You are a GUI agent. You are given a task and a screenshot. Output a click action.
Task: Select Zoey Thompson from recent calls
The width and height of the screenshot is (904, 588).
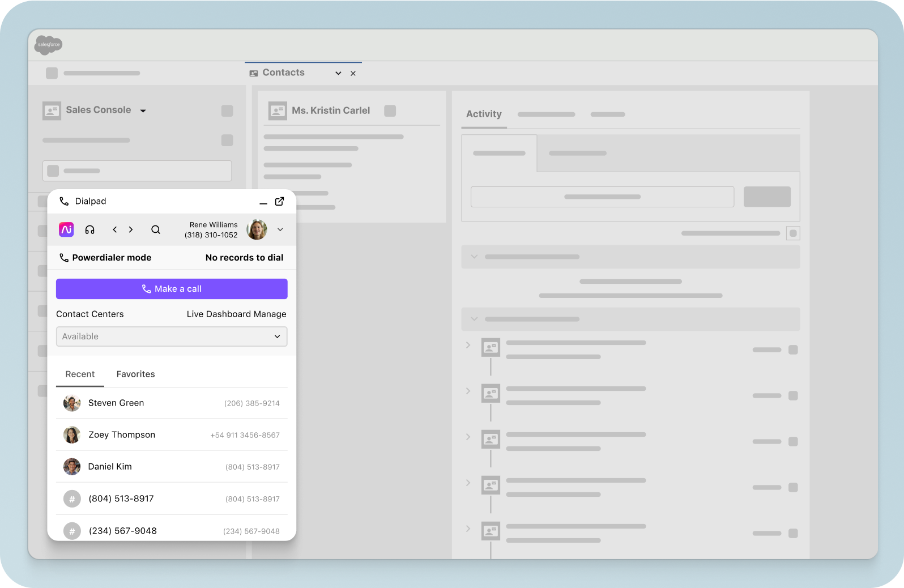pos(172,434)
